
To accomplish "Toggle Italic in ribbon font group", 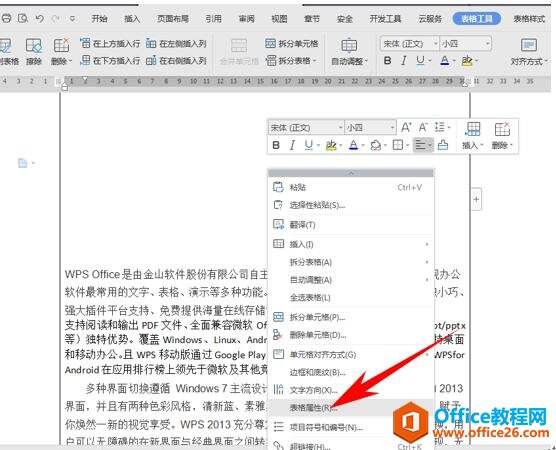I will click(404, 61).
